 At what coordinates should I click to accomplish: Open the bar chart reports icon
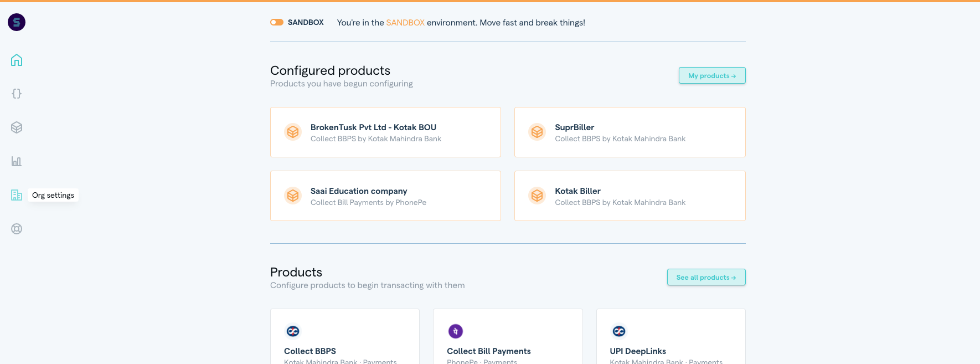(x=17, y=161)
